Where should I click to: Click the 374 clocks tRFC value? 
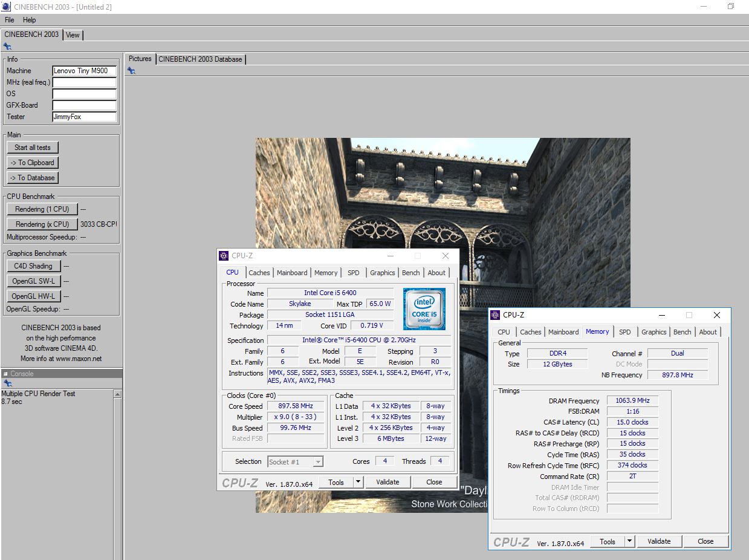click(x=632, y=466)
